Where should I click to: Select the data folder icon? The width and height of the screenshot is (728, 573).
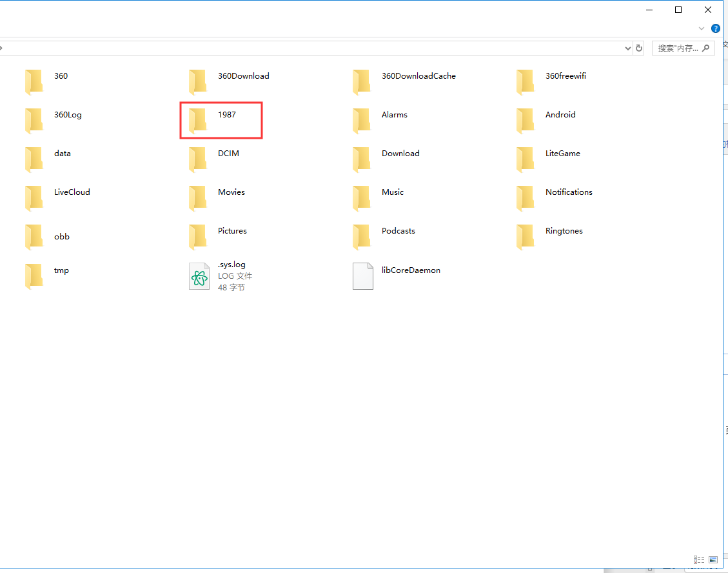click(x=34, y=159)
